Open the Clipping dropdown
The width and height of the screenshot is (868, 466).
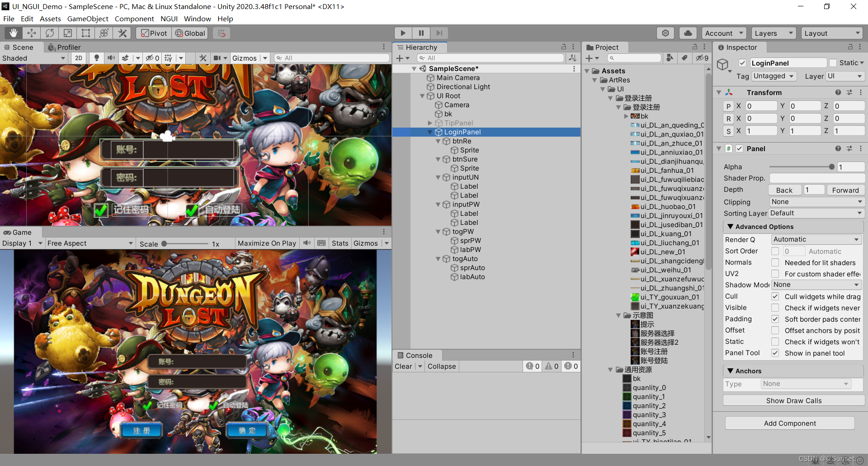[x=817, y=202]
